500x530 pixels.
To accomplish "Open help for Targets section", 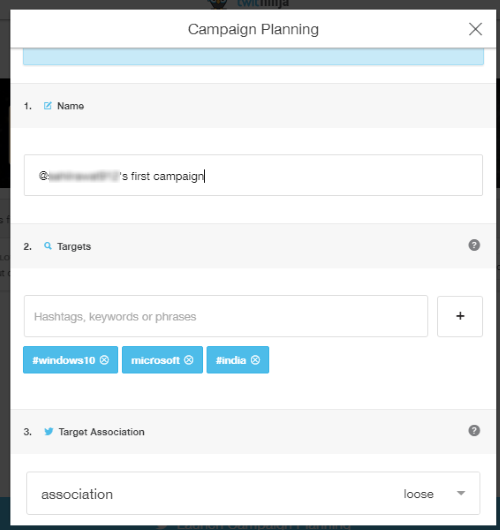I will pyautogui.click(x=474, y=245).
